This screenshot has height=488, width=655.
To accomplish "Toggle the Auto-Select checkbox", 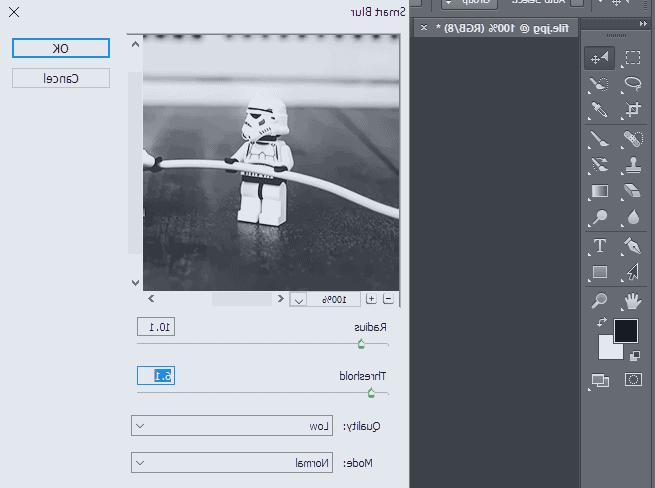I will [x=577, y=3].
